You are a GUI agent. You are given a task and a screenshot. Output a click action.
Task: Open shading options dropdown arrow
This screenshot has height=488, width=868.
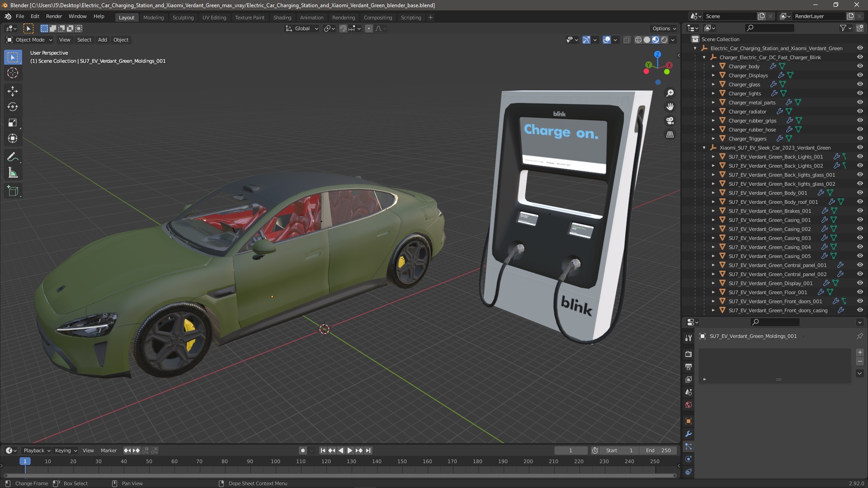(673, 40)
